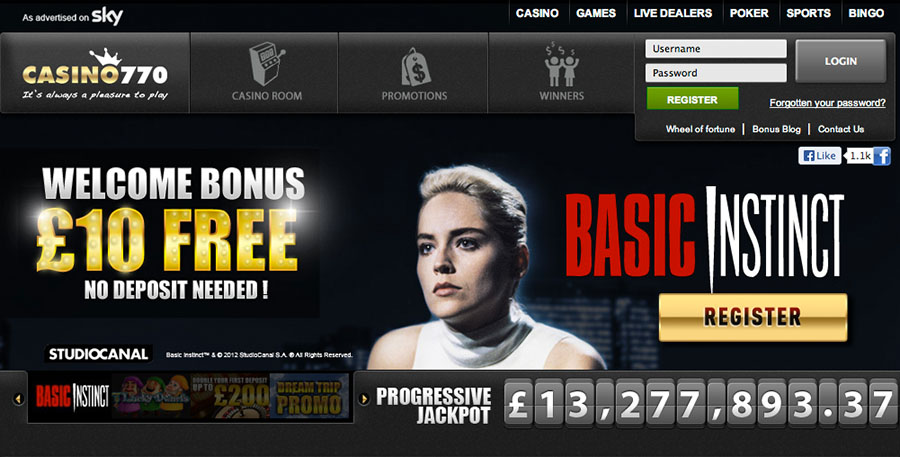900x457 pixels.
Task: Open the Promotions price tag icon
Action: [x=415, y=67]
